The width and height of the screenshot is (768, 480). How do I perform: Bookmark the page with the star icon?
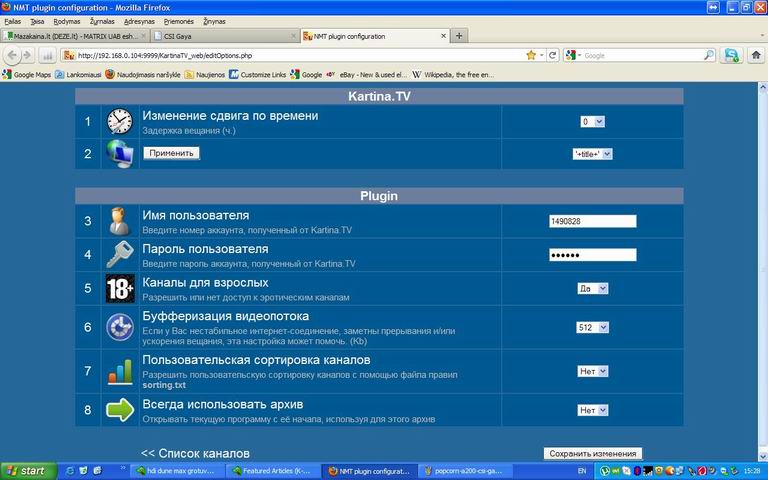tap(531, 55)
